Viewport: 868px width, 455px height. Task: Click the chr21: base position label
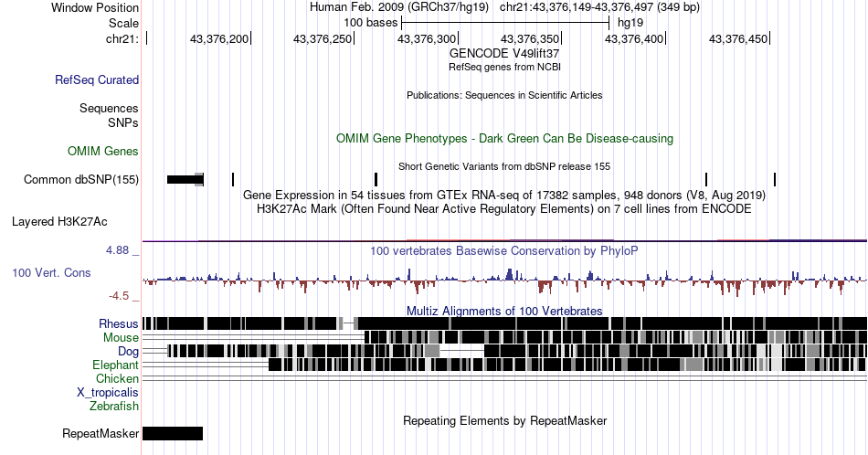click(x=122, y=38)
